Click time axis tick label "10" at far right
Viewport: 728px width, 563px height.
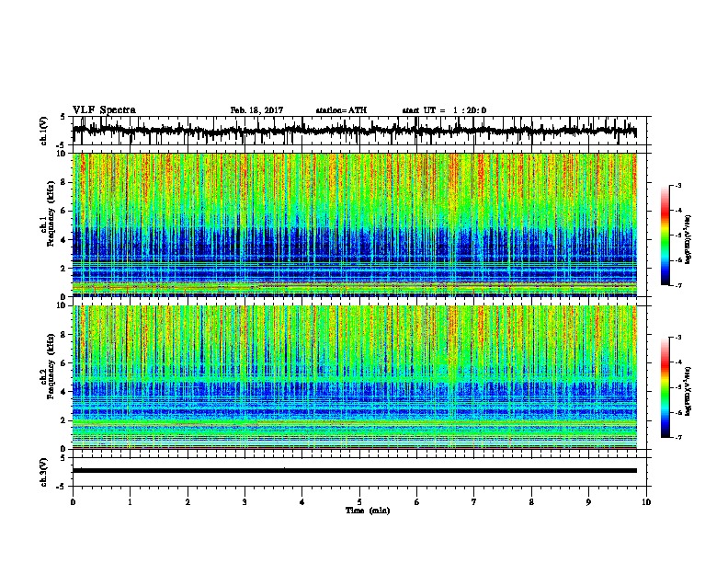(x=646, y=502)
